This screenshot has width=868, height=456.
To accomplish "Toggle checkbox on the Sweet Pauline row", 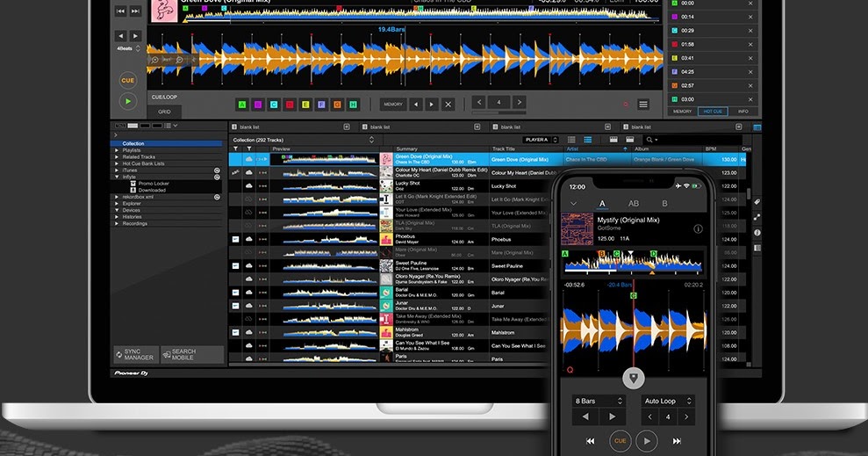I will click(x=235, y=266).
